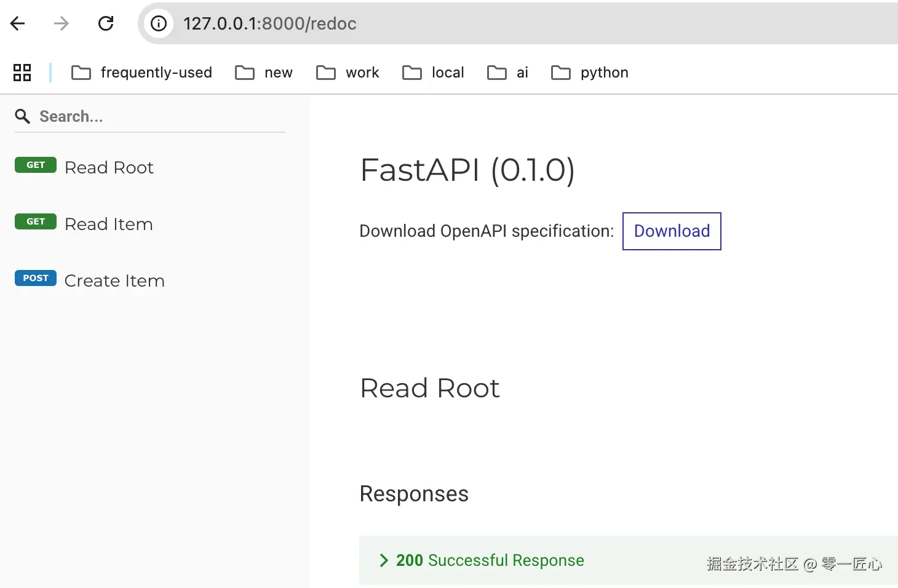This screenshot has height=588, width=898.
Task: Select Create Item in the sidebar menu
Action: click(x=114, y=280)
